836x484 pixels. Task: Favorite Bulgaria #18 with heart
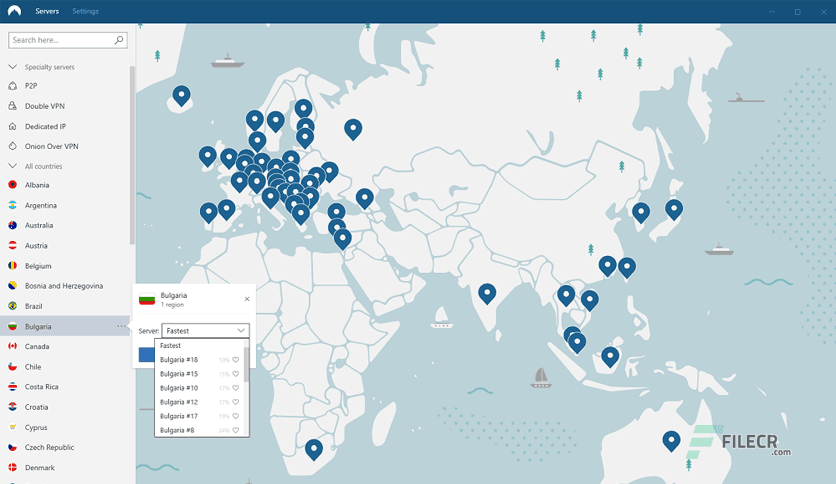tap(236, 360)
